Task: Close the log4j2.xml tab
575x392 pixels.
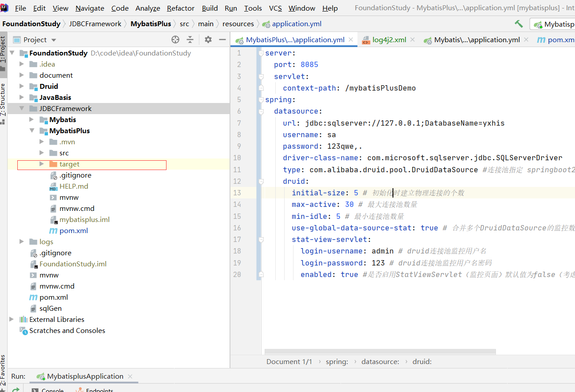Action: tap(412, 40)
